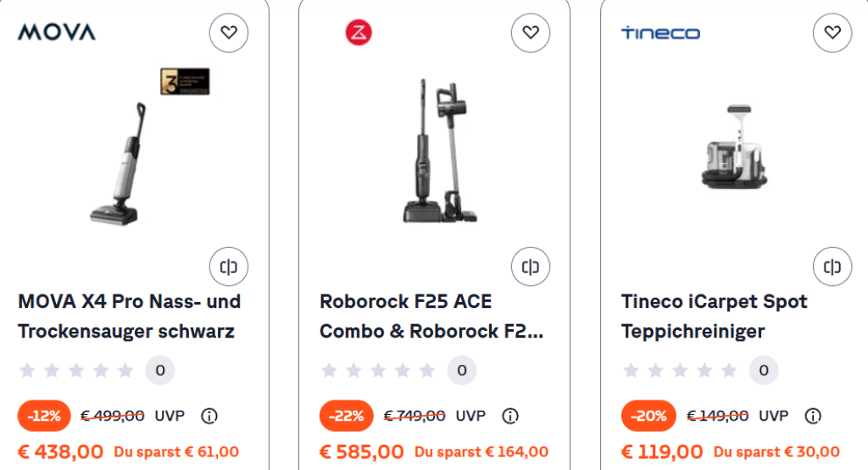Open the Tineco brand logo
868x470 pixels.
click(x=660, y=33)
